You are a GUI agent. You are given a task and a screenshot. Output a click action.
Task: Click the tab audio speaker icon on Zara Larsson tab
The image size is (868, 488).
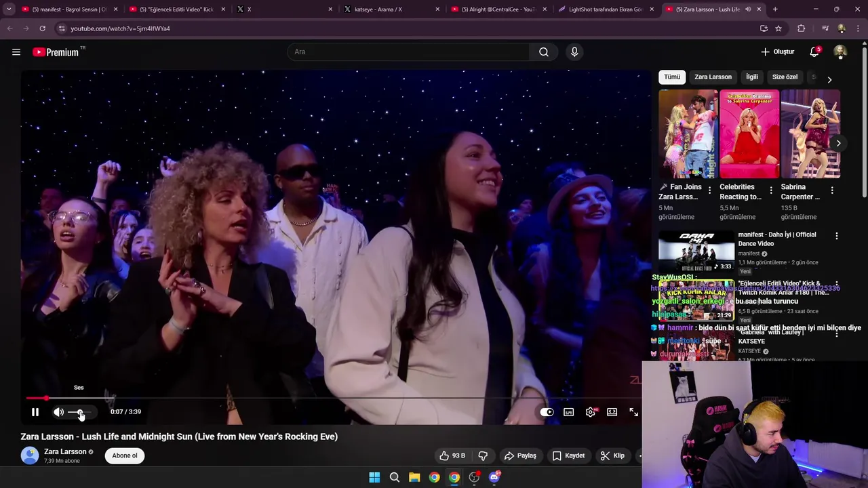click(748, 9)
